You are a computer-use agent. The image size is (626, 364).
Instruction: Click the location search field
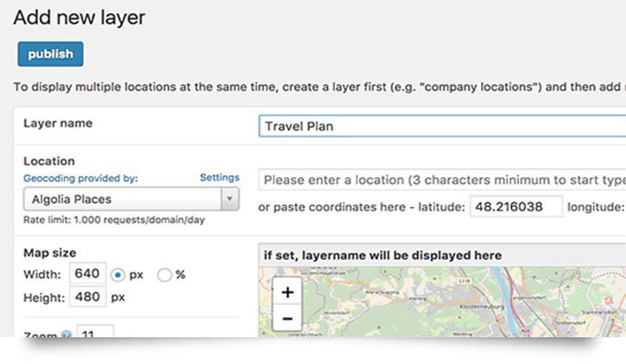point(442,179)
